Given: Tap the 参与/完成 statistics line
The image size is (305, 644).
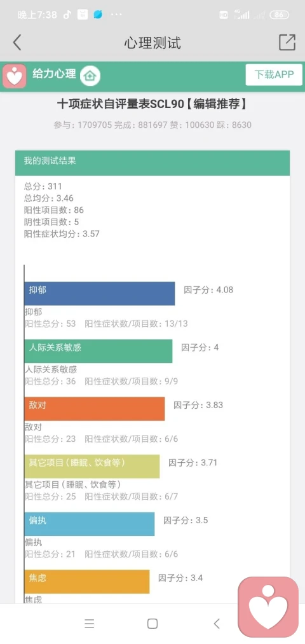Looking at the screenshot, I should pos(152,125).
